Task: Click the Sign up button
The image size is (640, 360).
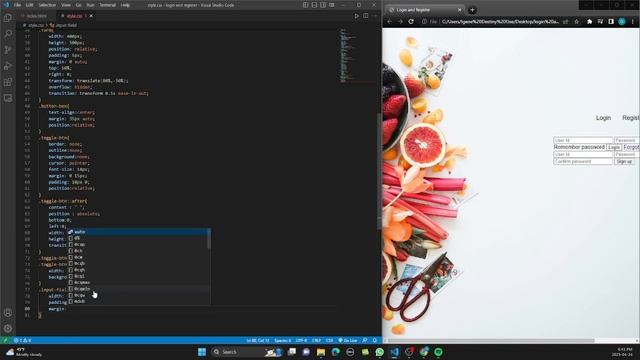Action: click(x=624, y=161)
